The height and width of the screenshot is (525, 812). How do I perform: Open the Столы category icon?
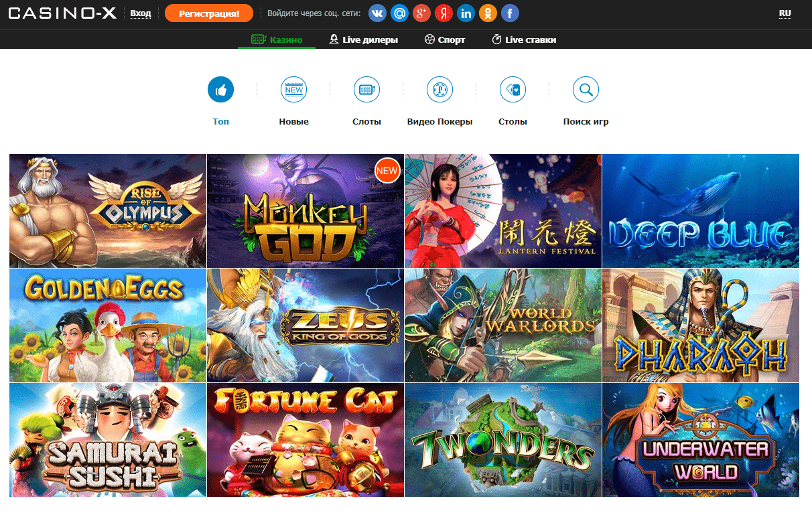point(513,89)
